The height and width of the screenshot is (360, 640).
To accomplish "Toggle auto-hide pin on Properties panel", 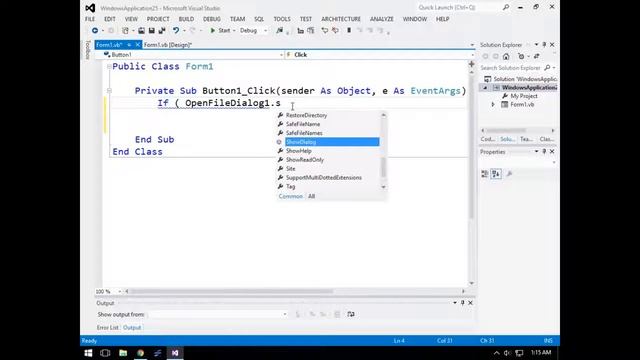I will tap(544, 152).
